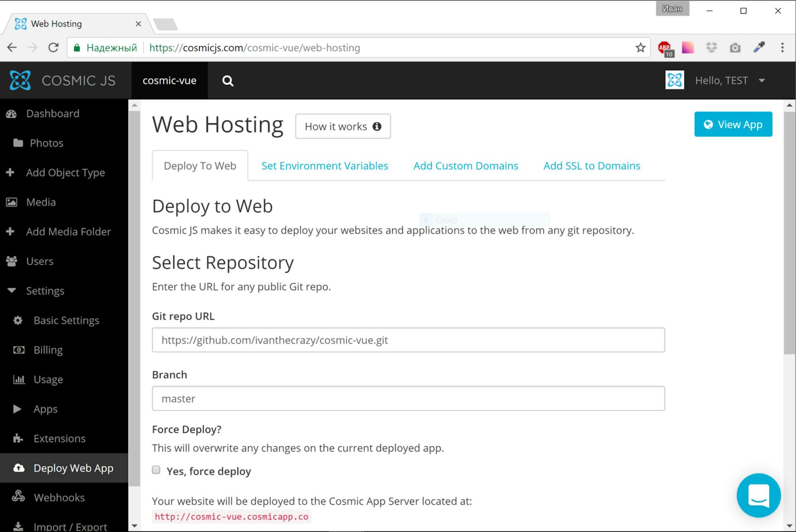Bookmark the page with the star icon
Screen dimensions: 796x532
click(640, 47)
